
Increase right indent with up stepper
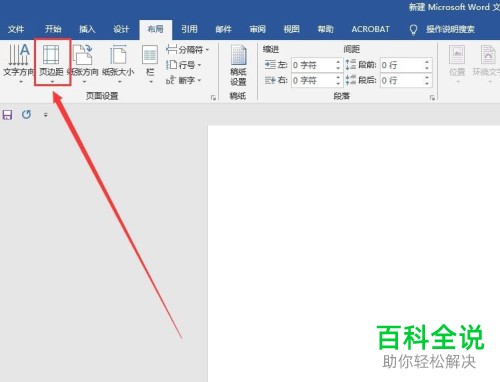(x=338, y=77)
